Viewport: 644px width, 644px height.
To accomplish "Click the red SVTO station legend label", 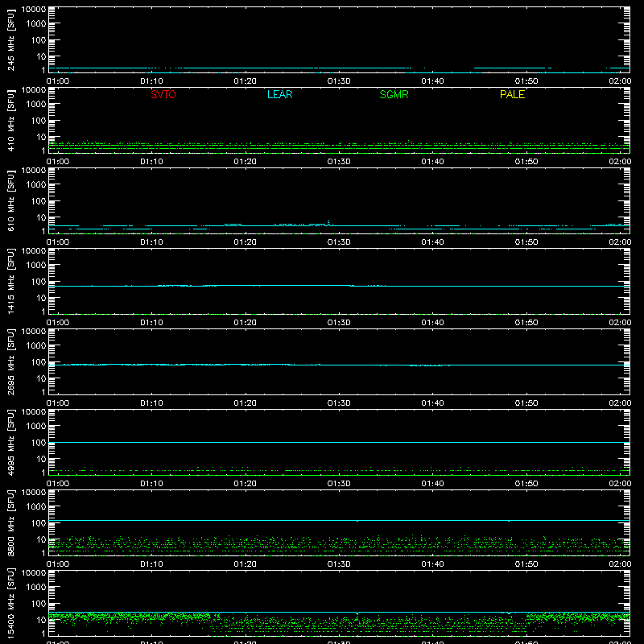I will pos(163,94).
